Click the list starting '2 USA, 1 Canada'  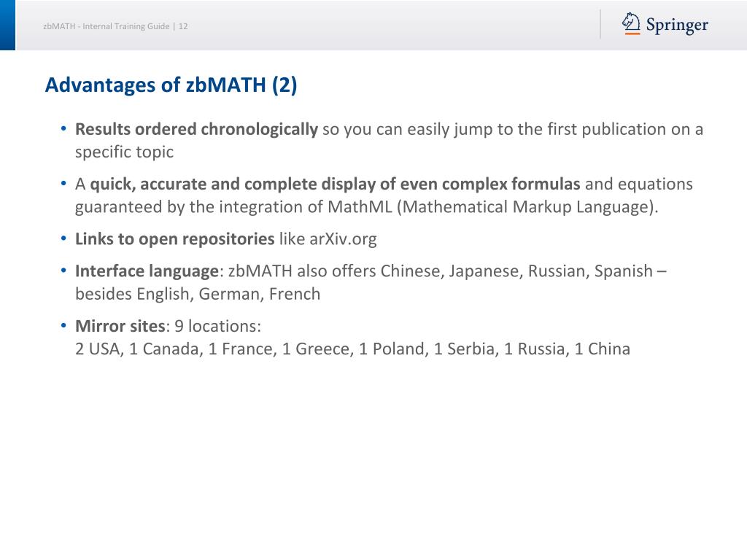click(x=352, y=349)
